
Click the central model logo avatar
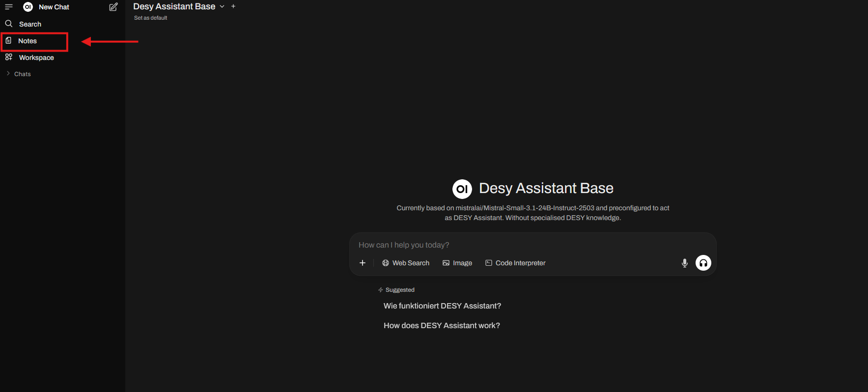(x=462, y=189)
